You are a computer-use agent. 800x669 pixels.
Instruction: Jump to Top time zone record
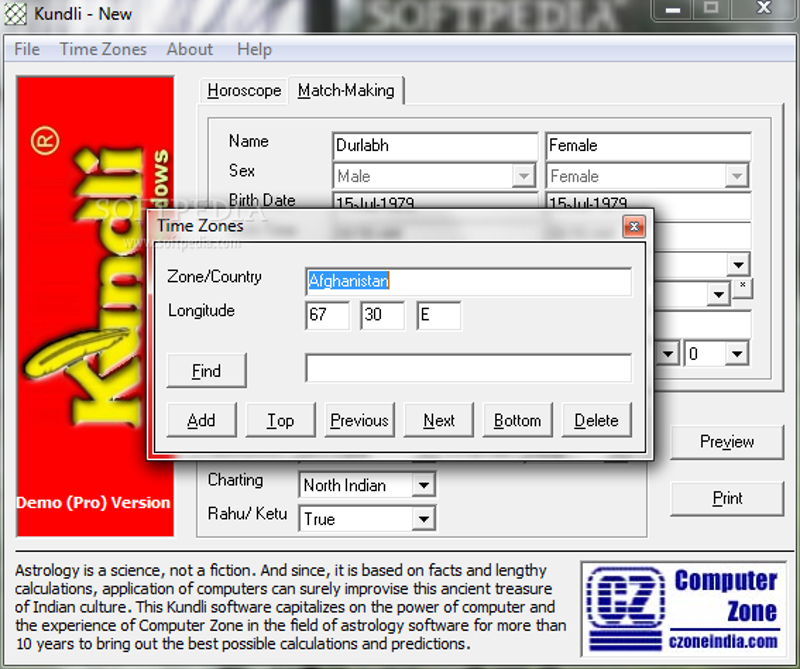[280, 420]
